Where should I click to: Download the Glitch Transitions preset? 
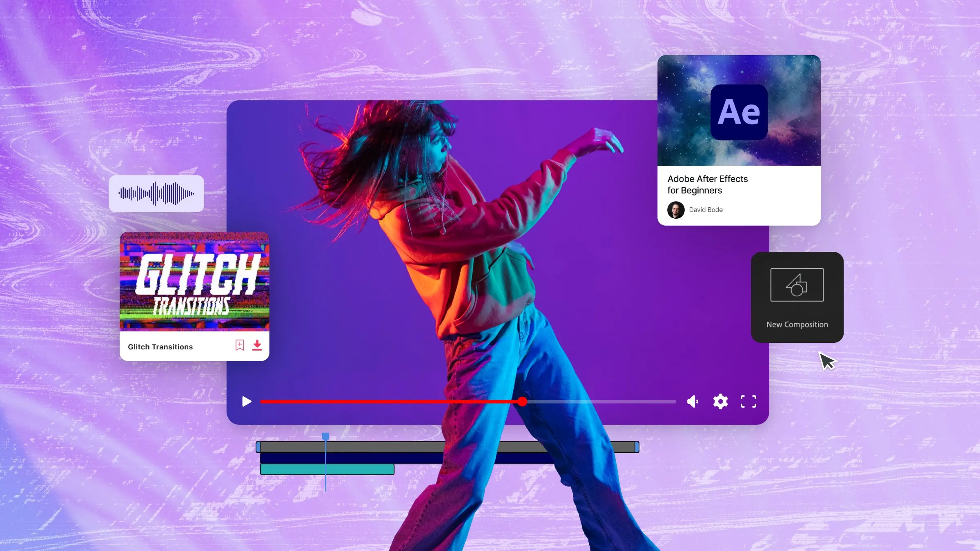click(x=256, y=345)
